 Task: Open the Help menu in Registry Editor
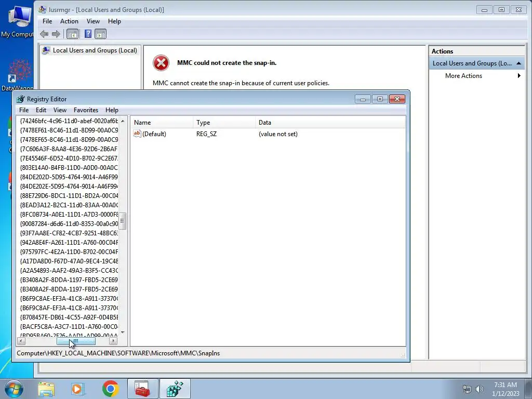coord(112,110)
